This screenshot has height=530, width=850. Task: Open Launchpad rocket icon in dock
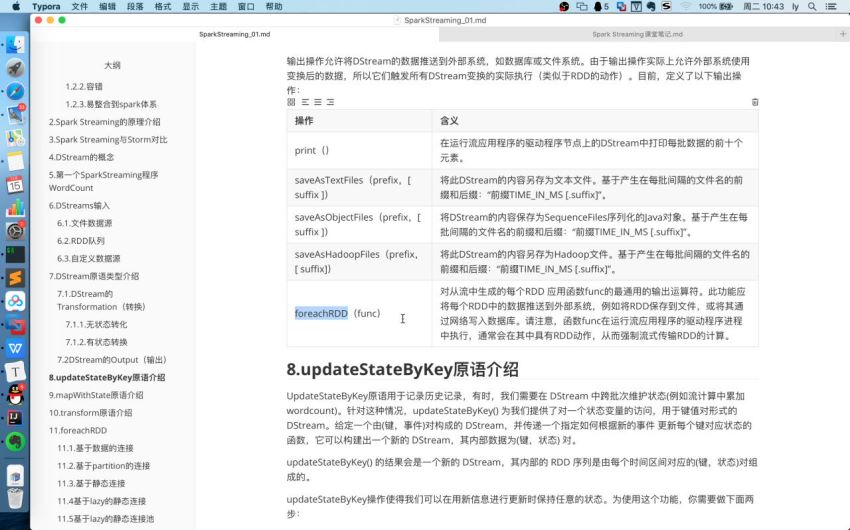tap(15, 68)
